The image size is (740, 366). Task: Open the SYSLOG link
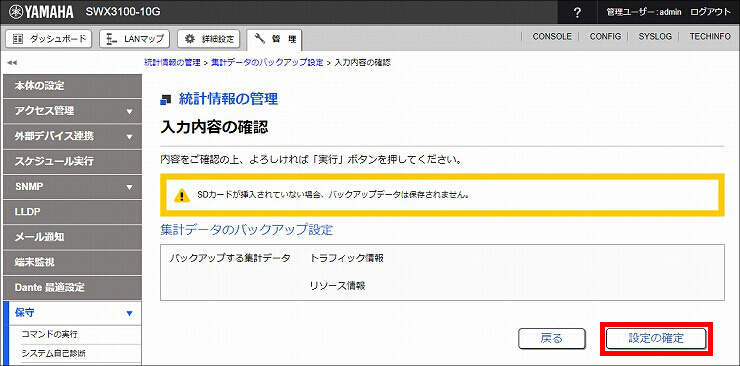coord(655,36)
